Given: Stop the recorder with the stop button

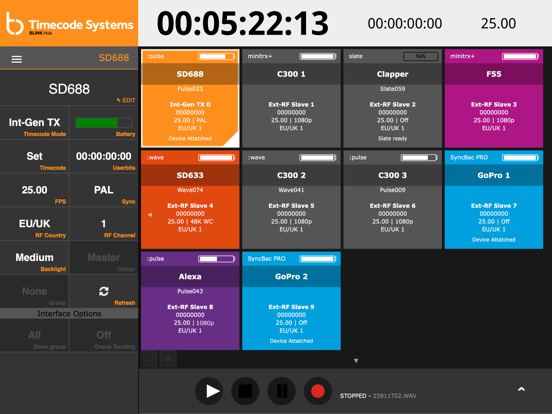Looking at the screenshot, I should (x=245, y=391).
